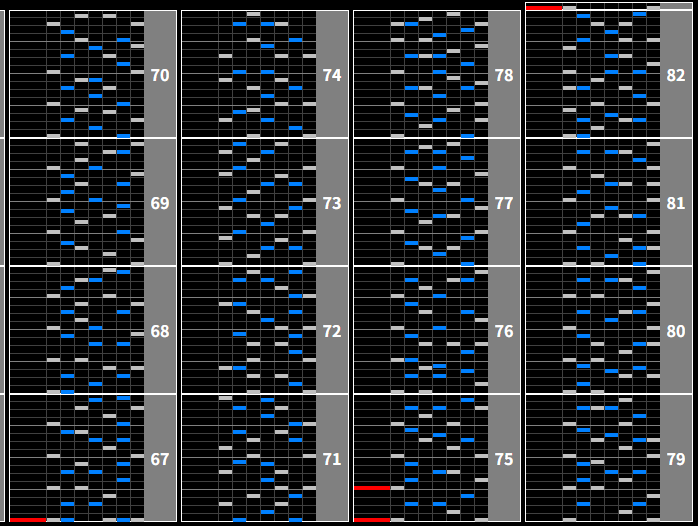This screenshot has height=526, width=698.
Task: Select the measure 80 number label
Action: coord(676,331)
